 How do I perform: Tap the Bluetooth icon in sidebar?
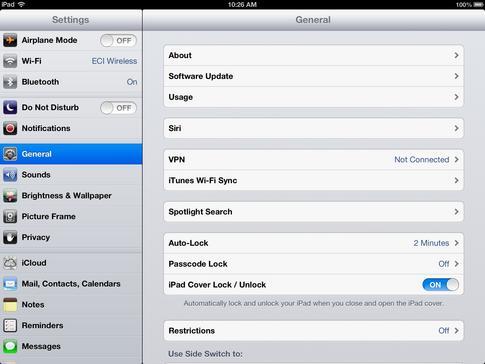10,82
